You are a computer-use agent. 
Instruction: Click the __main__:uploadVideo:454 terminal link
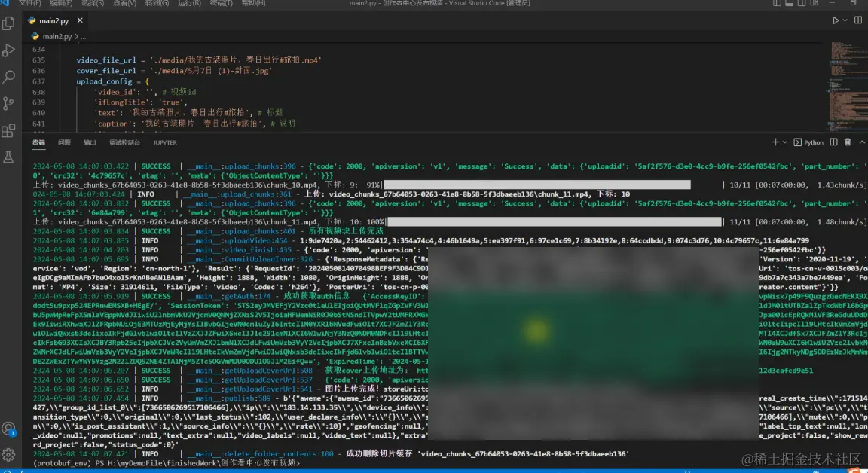237,241
